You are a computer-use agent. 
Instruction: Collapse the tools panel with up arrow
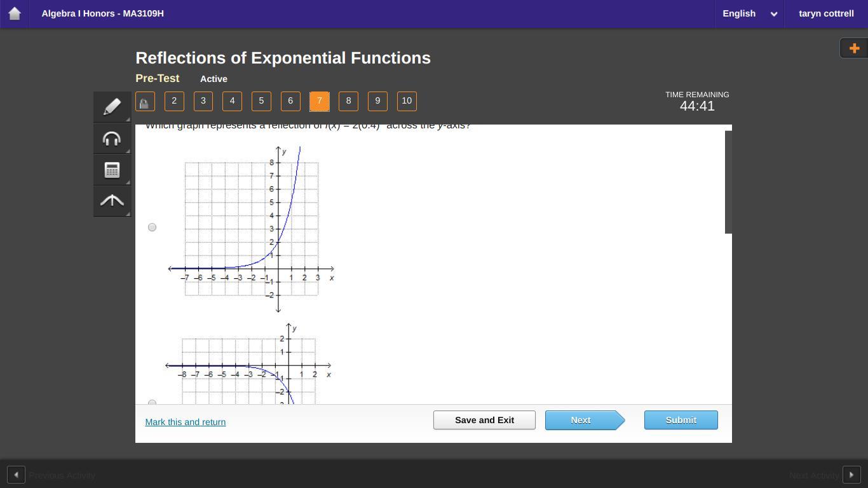coord(112,201)
